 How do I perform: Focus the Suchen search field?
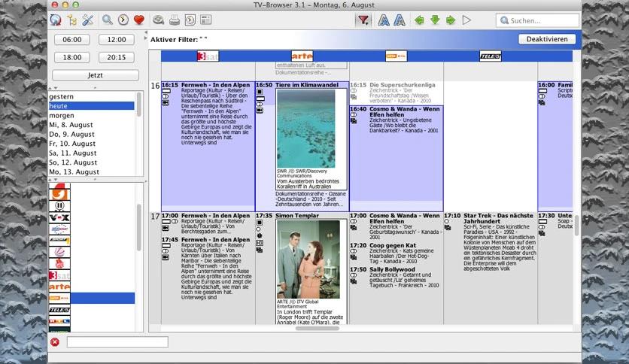click(x=538, y=20)
